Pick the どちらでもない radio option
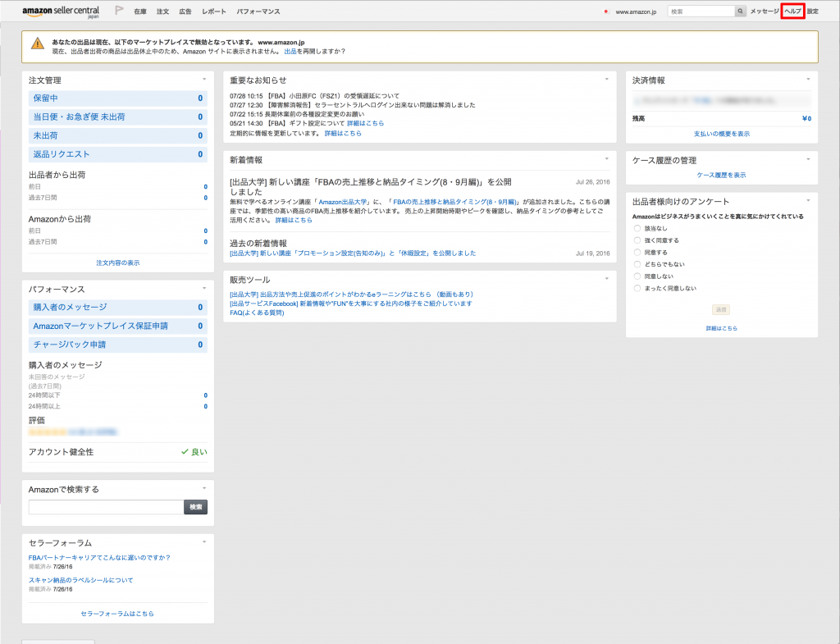 (x=637, y=264)
